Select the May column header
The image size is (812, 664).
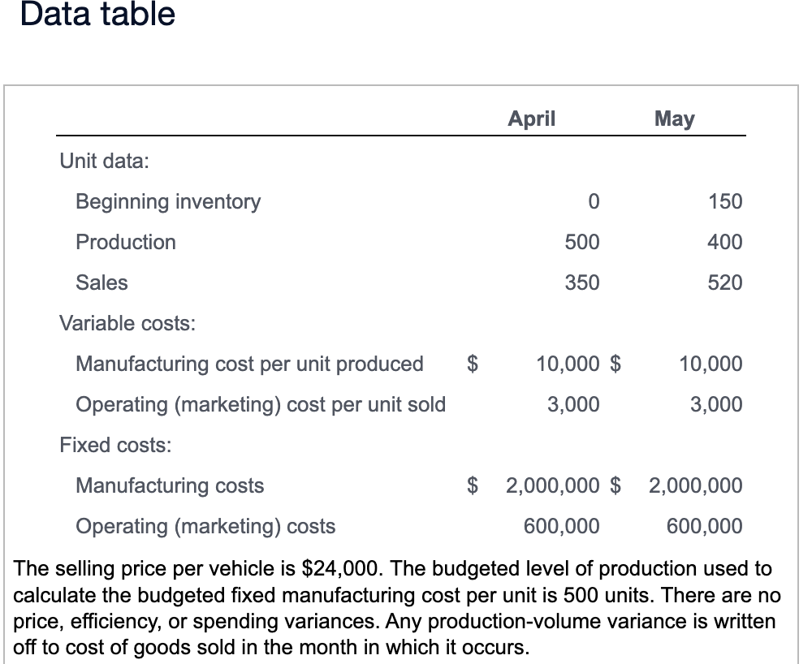click(x=674, y=119)
